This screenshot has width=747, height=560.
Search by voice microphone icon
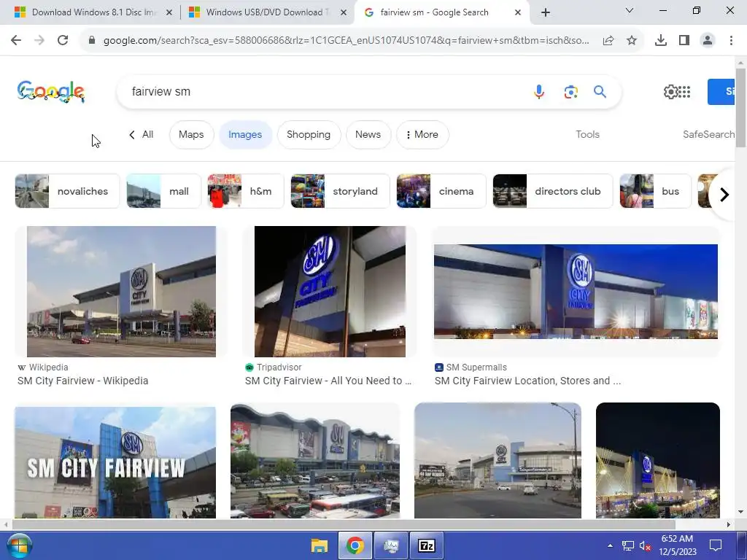coord(539,91)
